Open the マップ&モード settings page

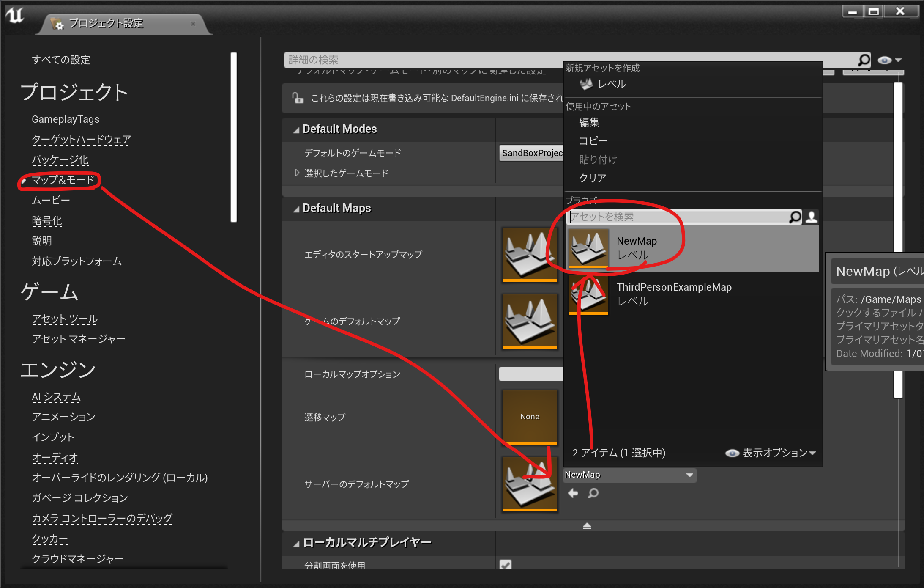click(x=63, y=180)
